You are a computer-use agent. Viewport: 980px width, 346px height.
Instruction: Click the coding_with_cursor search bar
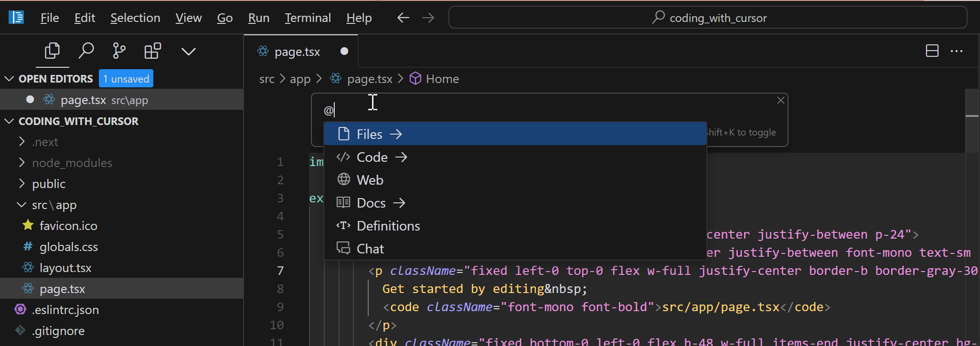(708, 18)
